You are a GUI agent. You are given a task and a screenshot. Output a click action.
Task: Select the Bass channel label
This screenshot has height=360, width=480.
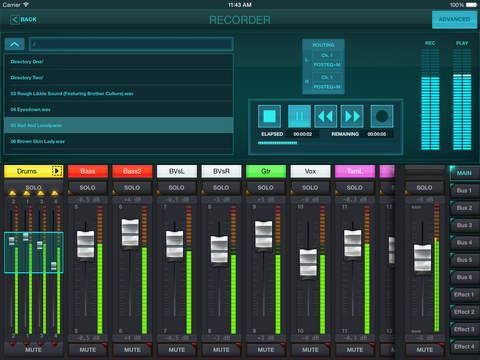click(x=88, y=171)
